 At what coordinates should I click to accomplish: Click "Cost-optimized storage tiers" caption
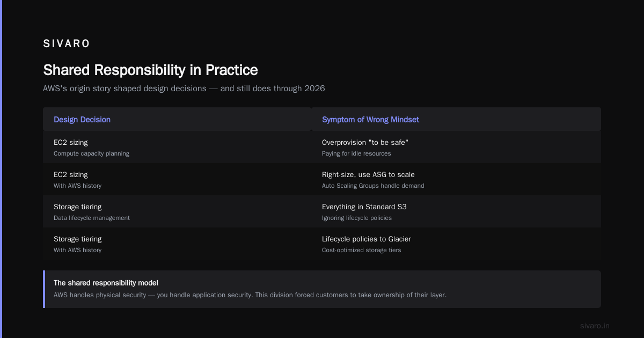(x=362, y=250)
